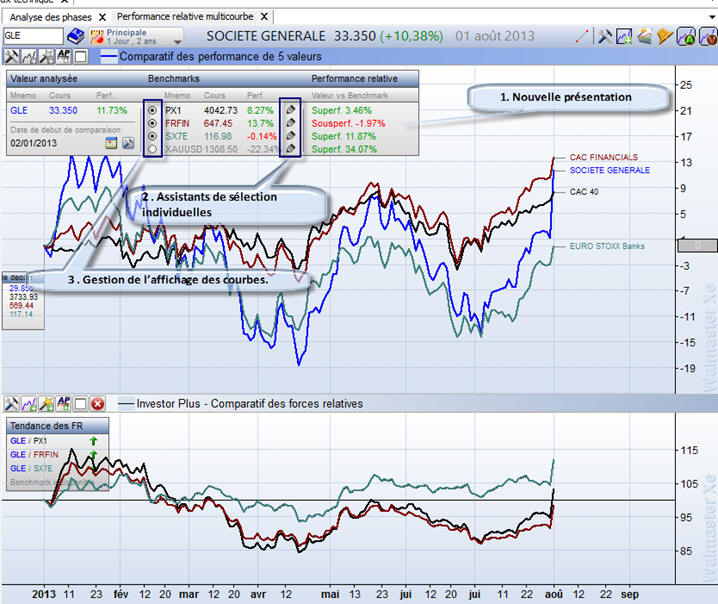Toggle upper chart white square checkbox

pos(81,57)
